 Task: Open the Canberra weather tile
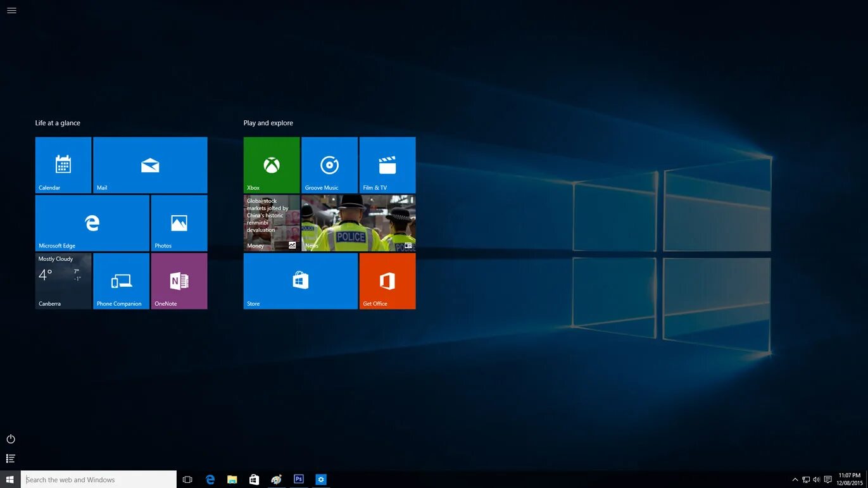63,281
